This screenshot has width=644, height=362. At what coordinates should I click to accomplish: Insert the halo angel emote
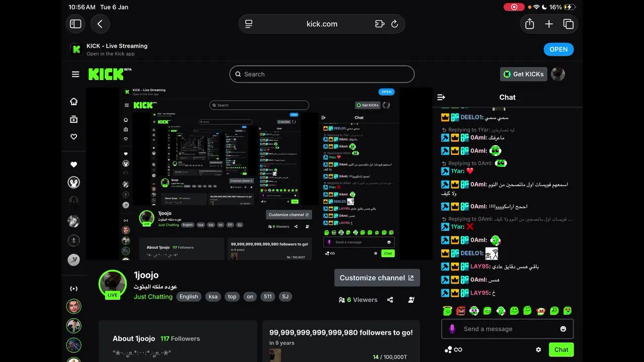click(x=448, y=311)
